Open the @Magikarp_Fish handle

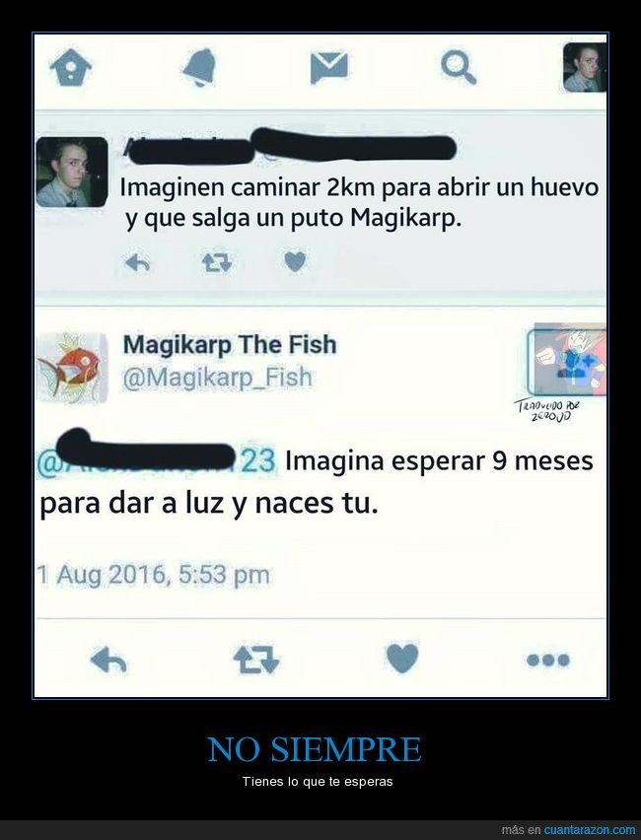tap(217, 378)
